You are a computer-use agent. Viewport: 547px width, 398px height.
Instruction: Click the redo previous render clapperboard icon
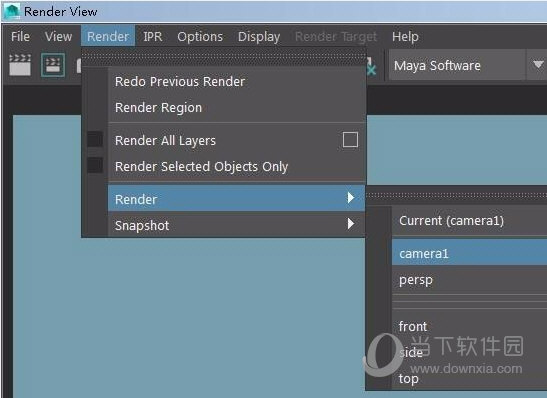coord(20,65)
